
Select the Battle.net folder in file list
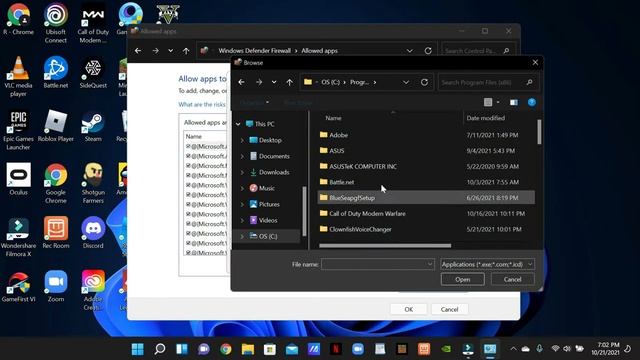click(426, 182)
